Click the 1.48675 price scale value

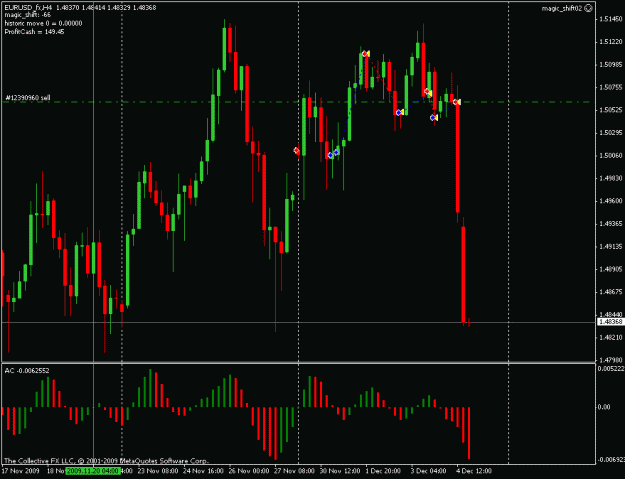click(x=611, y=292)
